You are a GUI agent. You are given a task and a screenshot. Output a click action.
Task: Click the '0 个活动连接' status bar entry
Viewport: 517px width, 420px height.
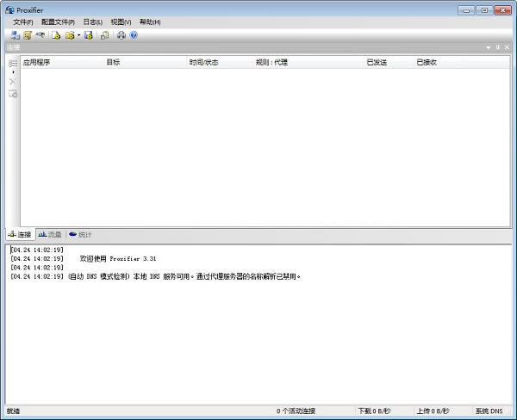tap(296, 411)
